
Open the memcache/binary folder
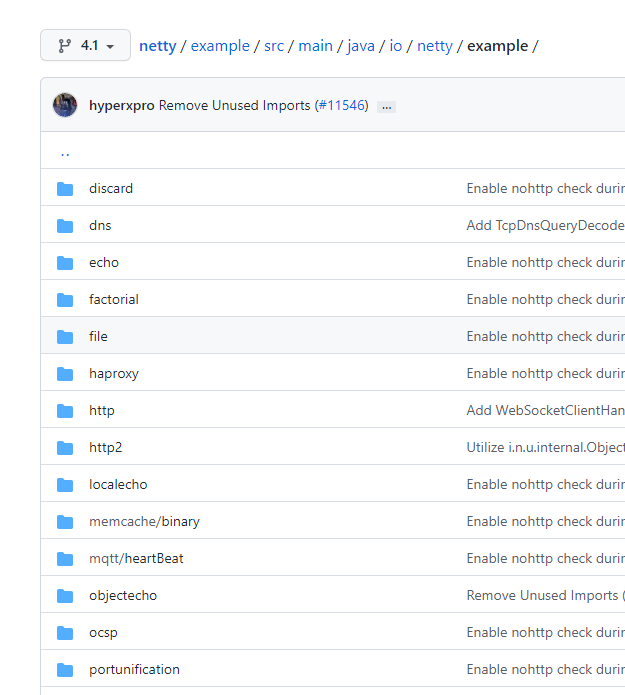(x=144, y=521)
